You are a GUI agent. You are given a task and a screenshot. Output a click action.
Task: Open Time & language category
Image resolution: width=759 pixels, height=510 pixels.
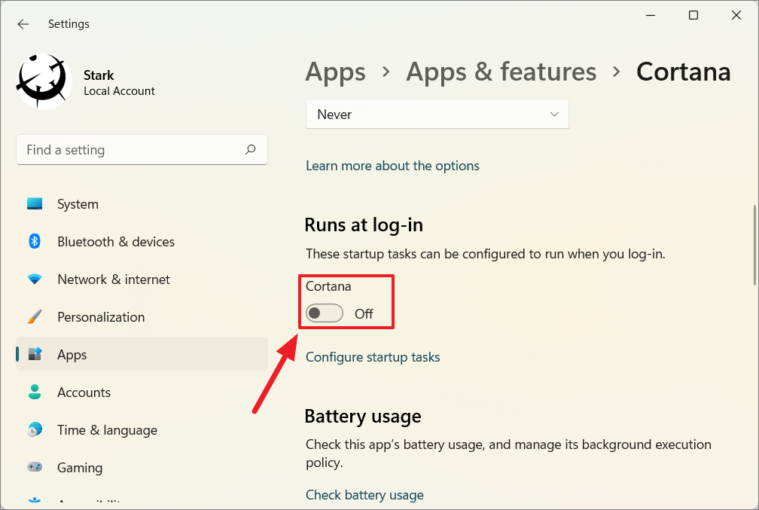coord(142,430)
